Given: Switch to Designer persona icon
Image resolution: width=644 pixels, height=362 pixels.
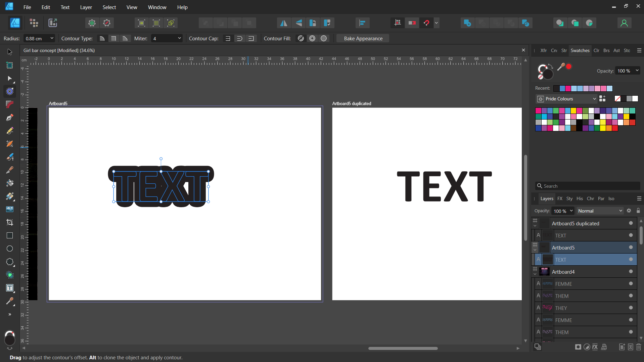Looking at the screenshot, I should [x=15, y=23].
